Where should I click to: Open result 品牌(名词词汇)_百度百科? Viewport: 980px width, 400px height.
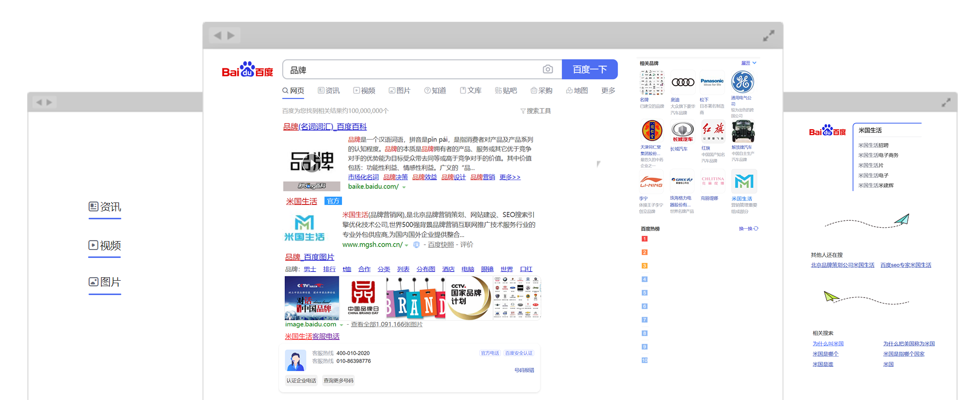(x=325, y=127)
